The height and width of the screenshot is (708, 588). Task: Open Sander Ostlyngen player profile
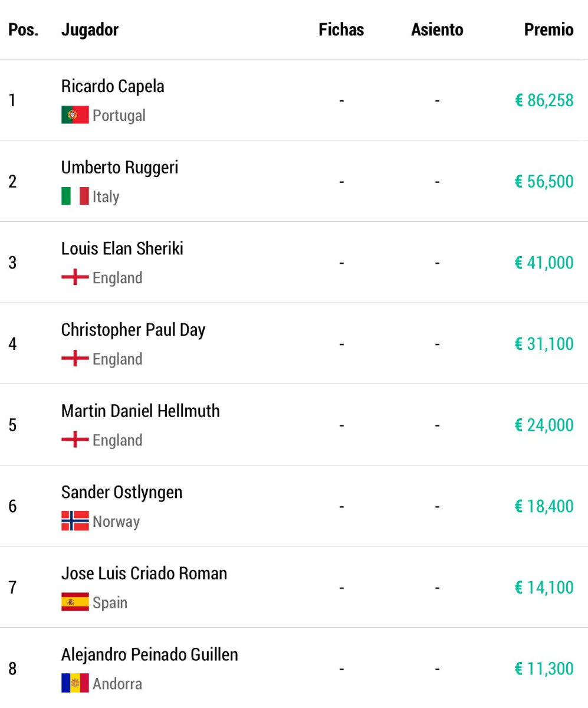[x=122, y=492]
